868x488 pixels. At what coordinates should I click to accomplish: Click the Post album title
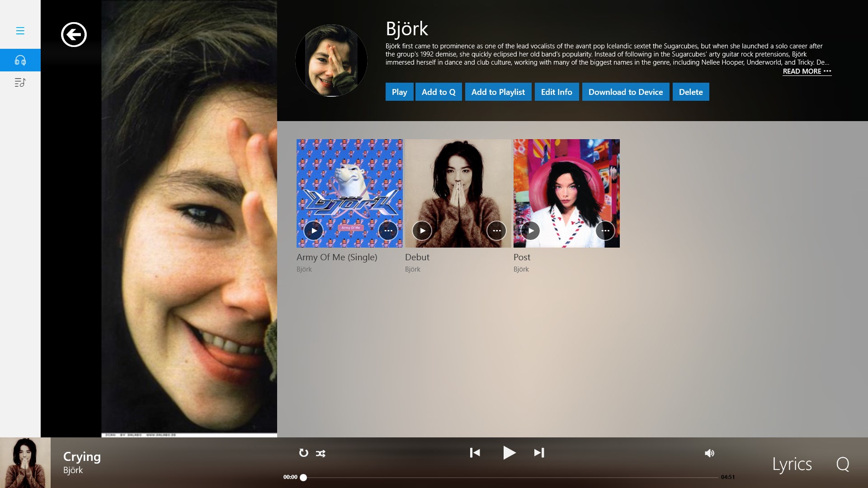click(x=522, y=257)
